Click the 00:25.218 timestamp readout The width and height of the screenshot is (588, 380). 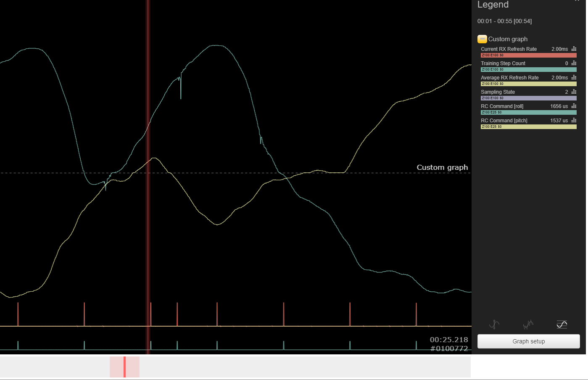click(x=449, y=340)
